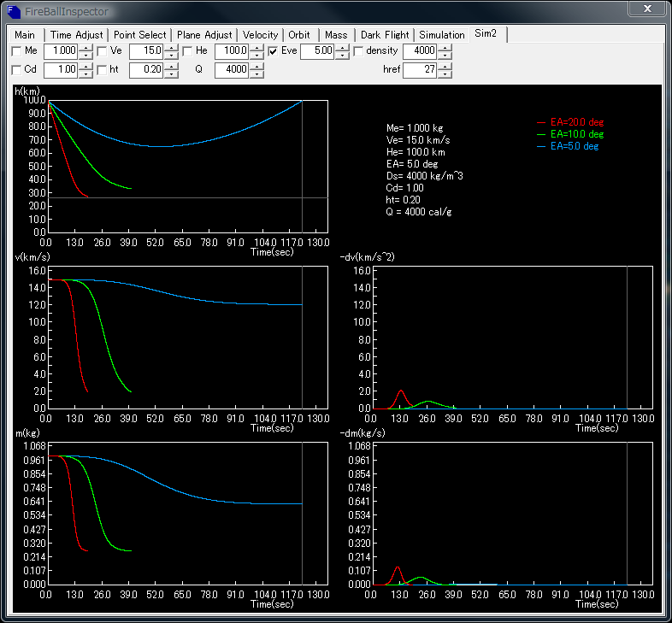Image resolution: width=672 pixels, height=623 pixels.
Task: Uncheck the Eve checkbox
Action: point(273,51)
